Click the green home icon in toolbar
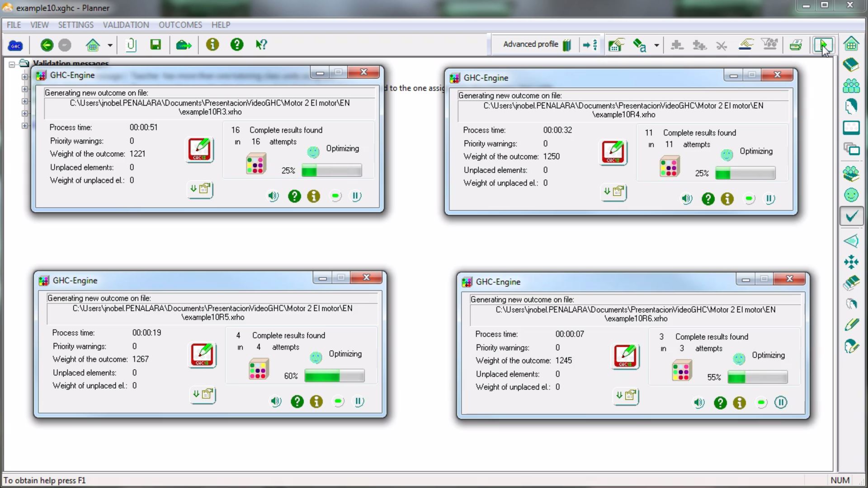The width and height of the screenshot is (868, 488). 93,45
